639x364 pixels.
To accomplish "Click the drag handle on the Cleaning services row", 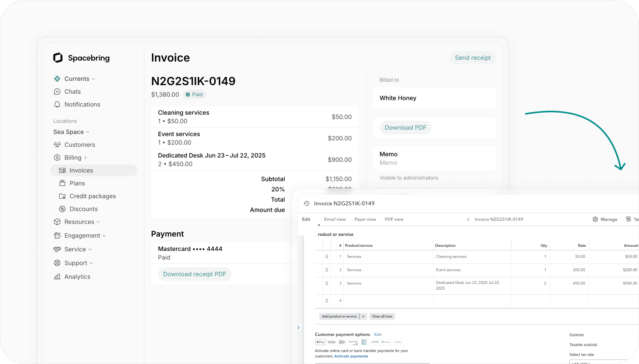I will [x=327, y=256].
